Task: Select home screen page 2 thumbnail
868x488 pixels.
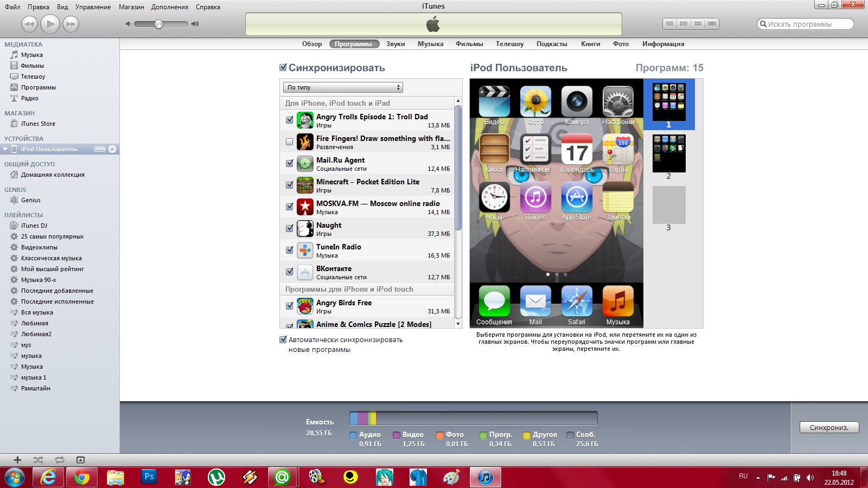Action: (669, 153)
